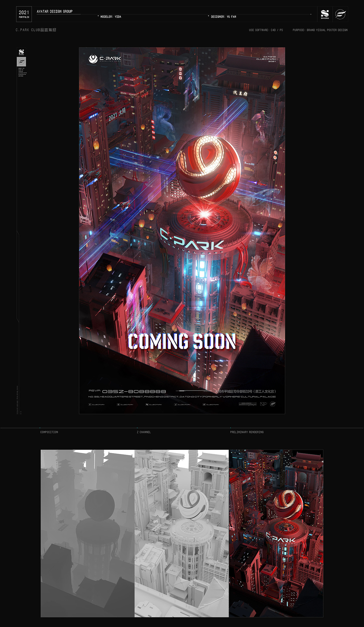Open the gray depth-map render thumbnail
Screen dimensions: 364x627
point(88,533)
